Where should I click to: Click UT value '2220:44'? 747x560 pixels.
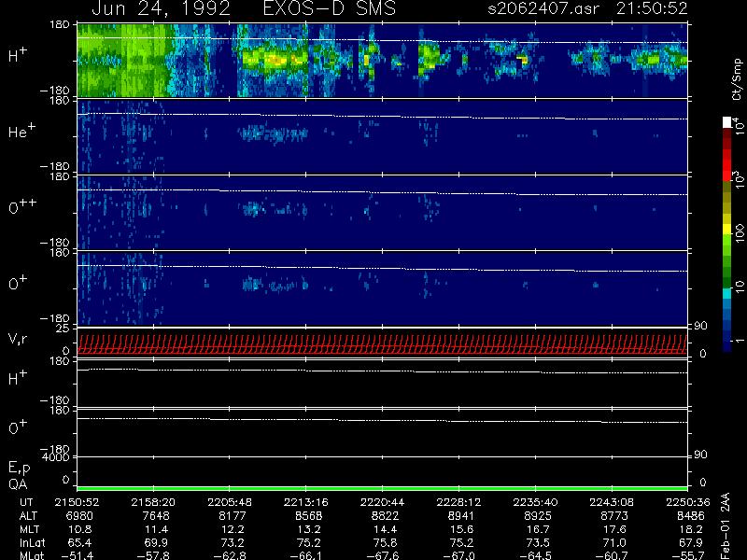383,502
